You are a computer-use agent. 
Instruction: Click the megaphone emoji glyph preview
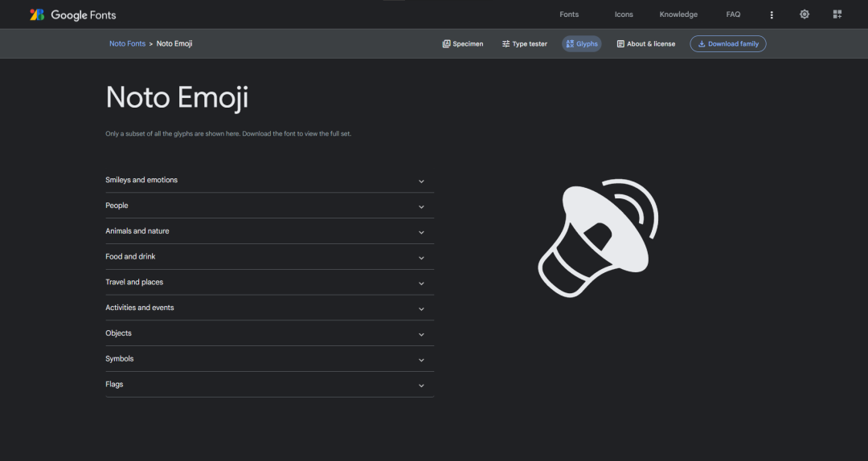coord(599,238)
